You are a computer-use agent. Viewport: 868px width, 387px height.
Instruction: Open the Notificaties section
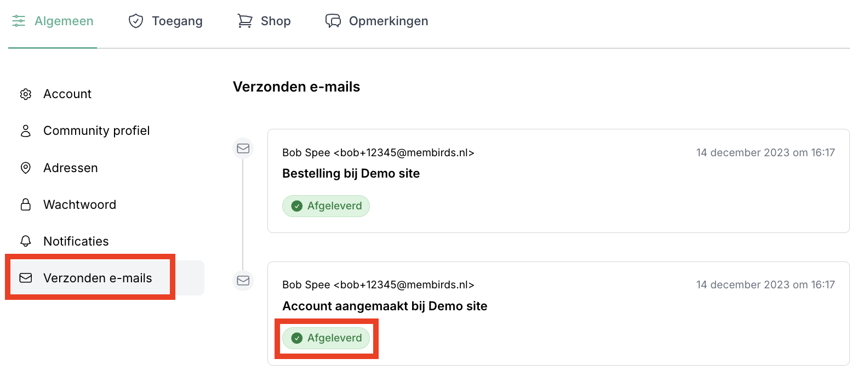click(76, 241)
